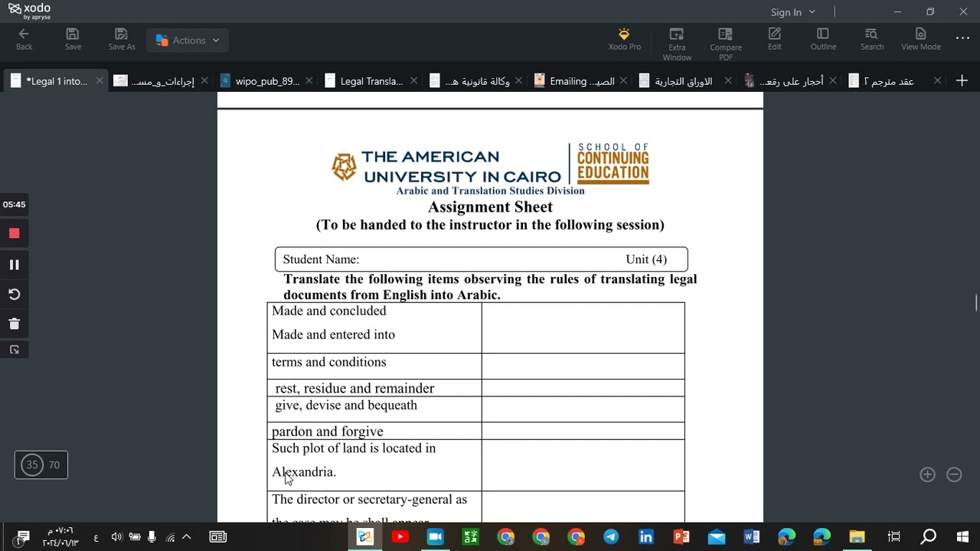This screenshot has height=551, width=980.
Task: Save the document with Save icon
Action: (73, 40)
